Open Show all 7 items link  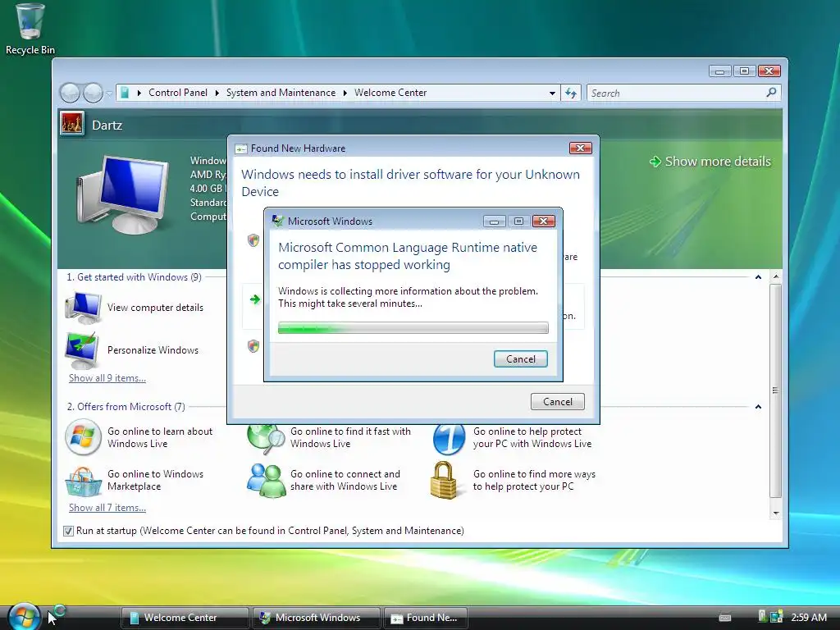[x=107, y=508]
